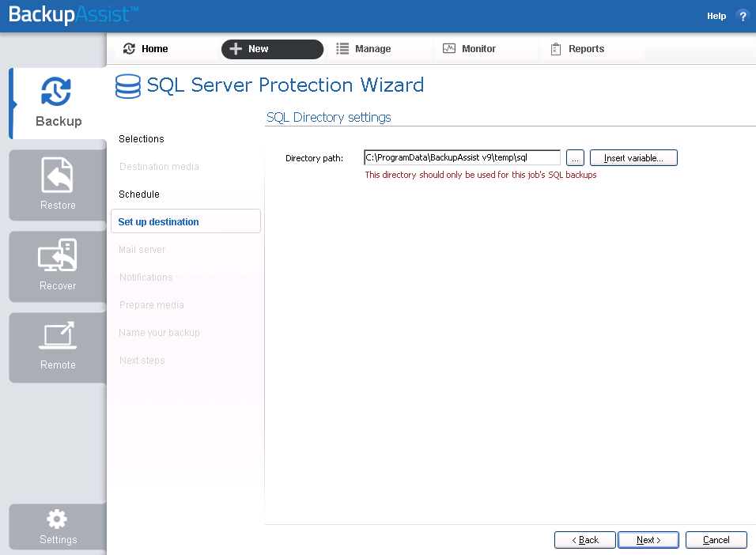Select the Next steps wizard item
The width and height of the screenshot is (756, 555).
coord(142,361)
